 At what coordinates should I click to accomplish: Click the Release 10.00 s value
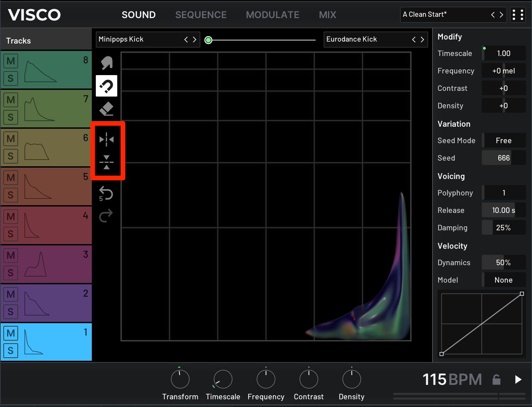click(504, 210)
